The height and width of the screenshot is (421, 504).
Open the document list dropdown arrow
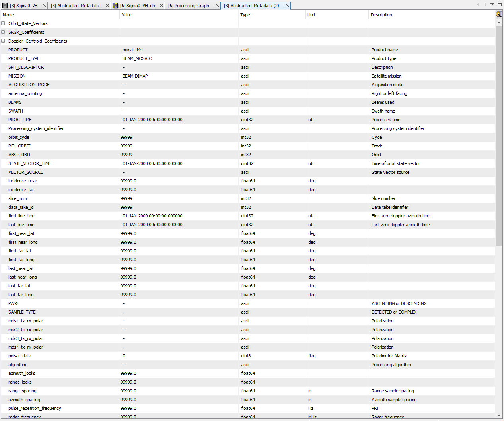click(x=492, y=4)
